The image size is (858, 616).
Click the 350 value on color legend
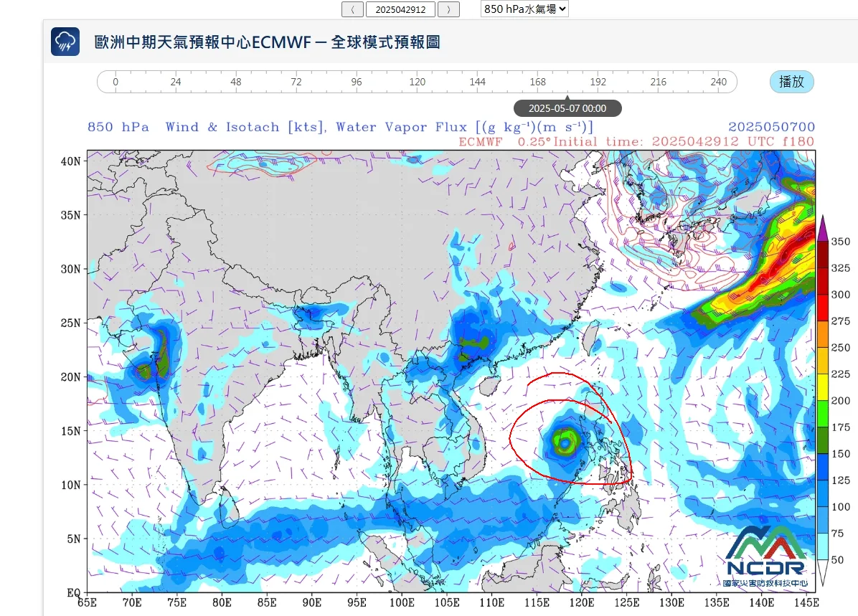tap(841, 241)
